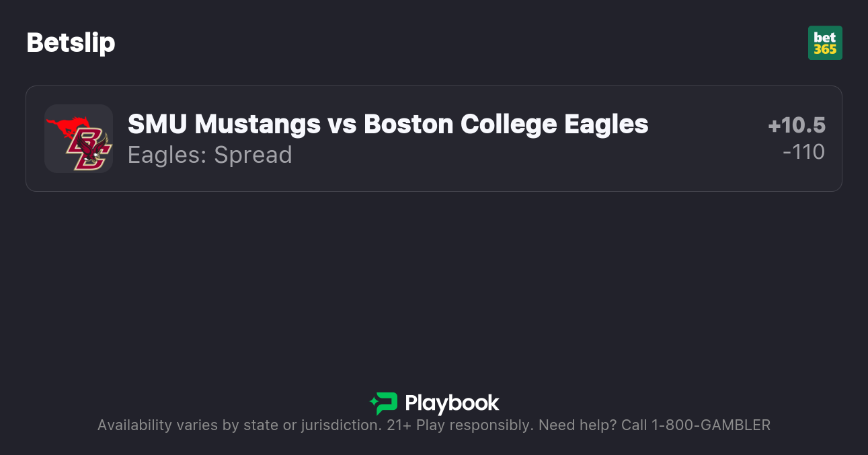Click SMU Mustangs in the matchup title
The width and height of the screenshot is (868, 455).
[224, 124]
